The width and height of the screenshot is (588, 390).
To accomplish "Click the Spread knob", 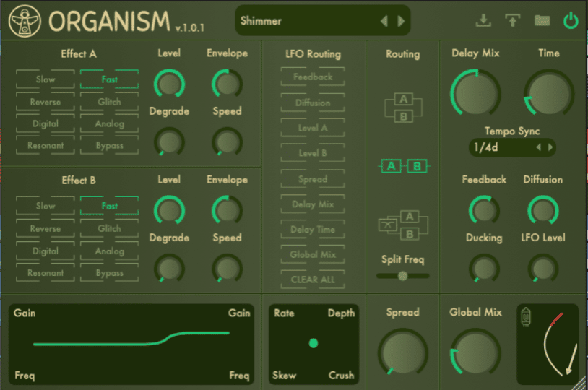I will click(403, 352).
